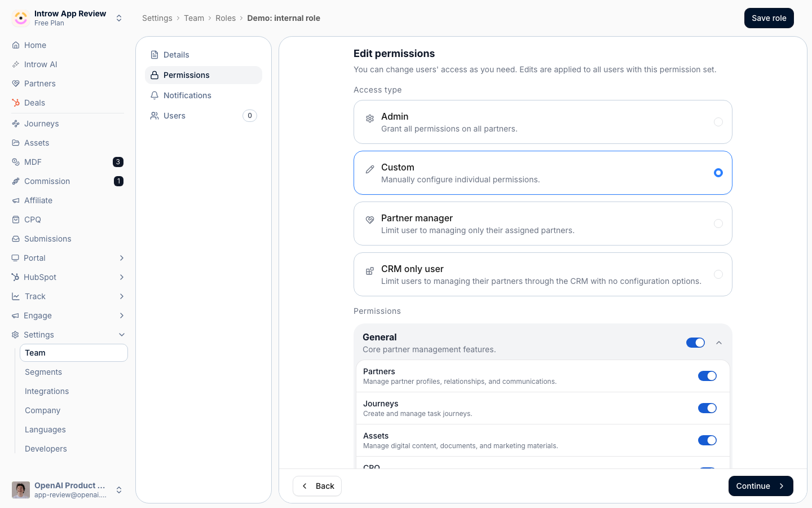
Task: Click the Affiliate megaphone icon
Action: (x=16, y=200)
